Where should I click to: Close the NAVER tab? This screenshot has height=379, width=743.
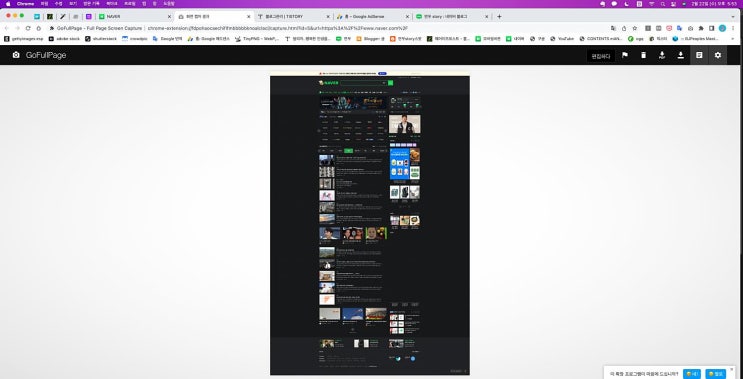pyautogui.click(x=169, y=17)
